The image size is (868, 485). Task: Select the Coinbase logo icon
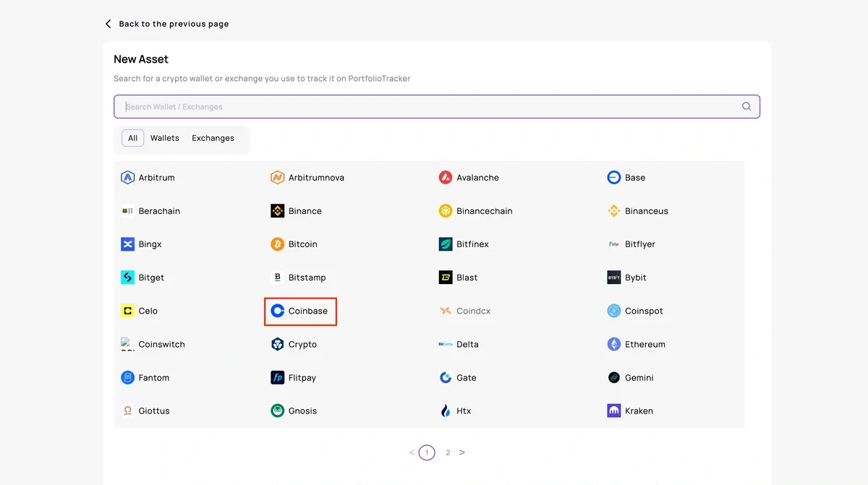click(277, 311)
